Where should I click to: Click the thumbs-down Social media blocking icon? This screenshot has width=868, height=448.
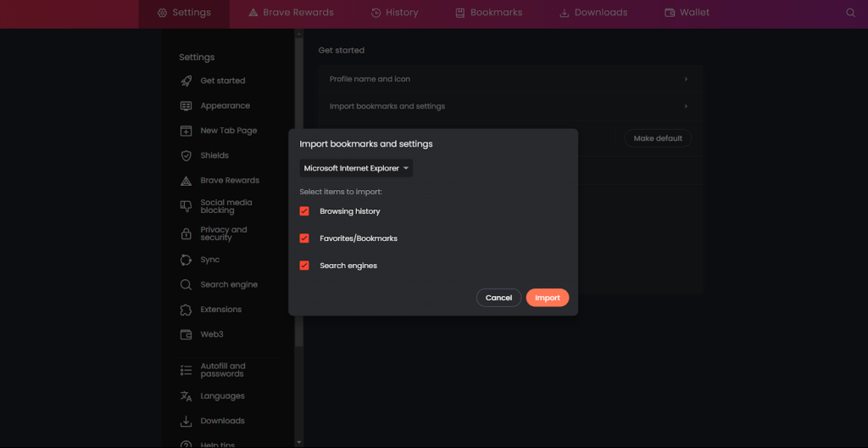coord(186,206)
